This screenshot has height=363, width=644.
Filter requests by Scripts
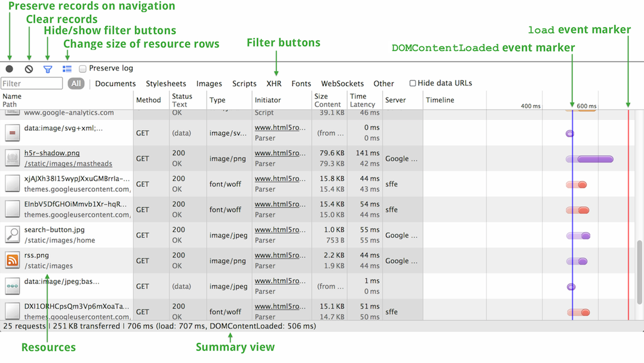244,84
